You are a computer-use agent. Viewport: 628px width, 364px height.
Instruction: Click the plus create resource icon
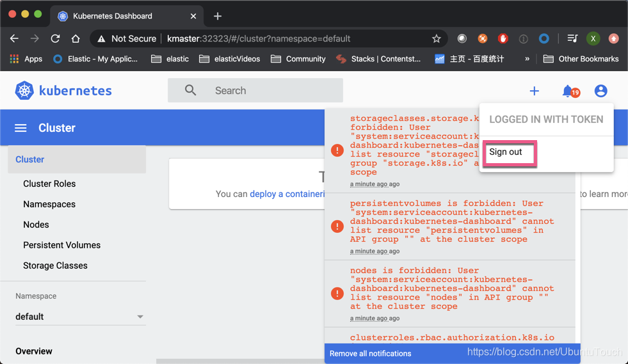pos(535,91)
